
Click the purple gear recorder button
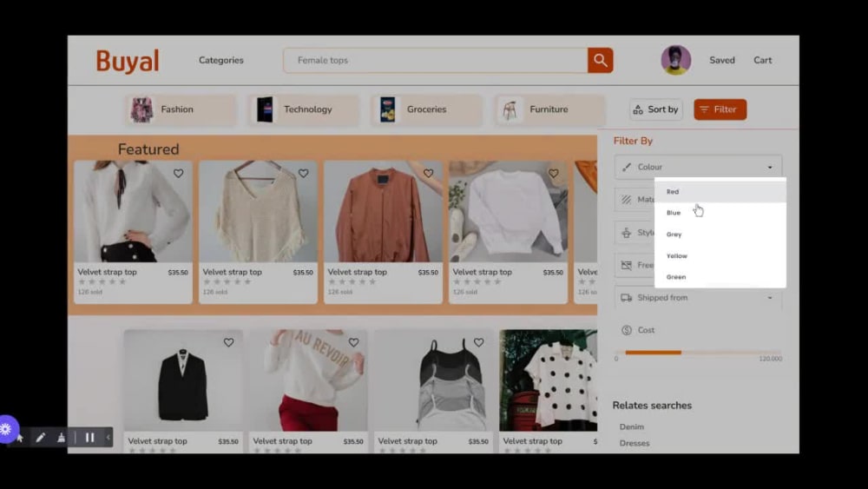7,429
